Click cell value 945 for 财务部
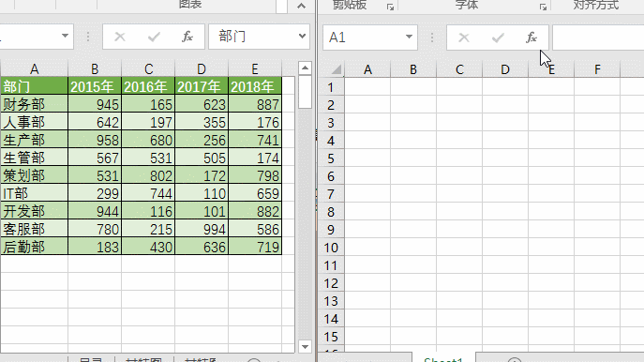 click(x=95, y=104)
